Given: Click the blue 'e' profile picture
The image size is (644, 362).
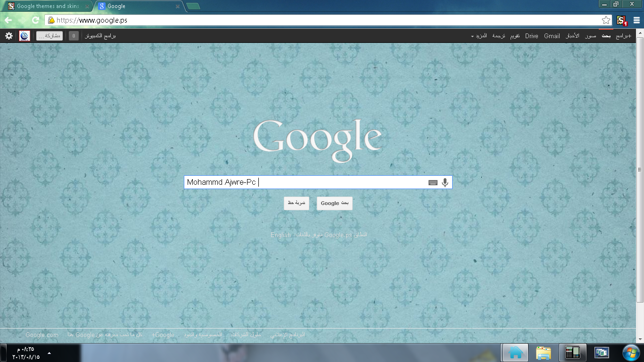Looking at the screenshot, I should [x=25, y=36].
